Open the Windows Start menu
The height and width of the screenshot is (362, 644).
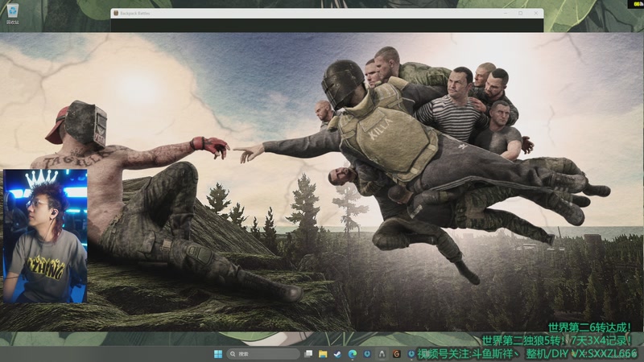pos(218,354)
